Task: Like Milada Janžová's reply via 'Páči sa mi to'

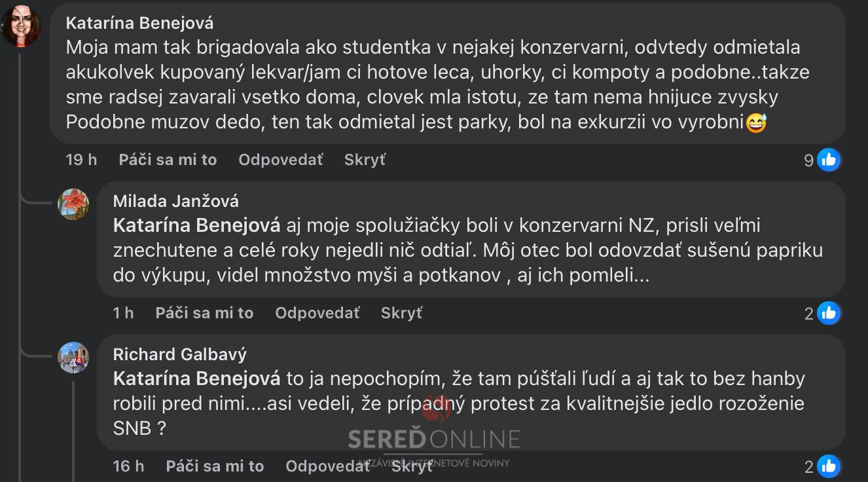Action: click(x=204, y=313)
